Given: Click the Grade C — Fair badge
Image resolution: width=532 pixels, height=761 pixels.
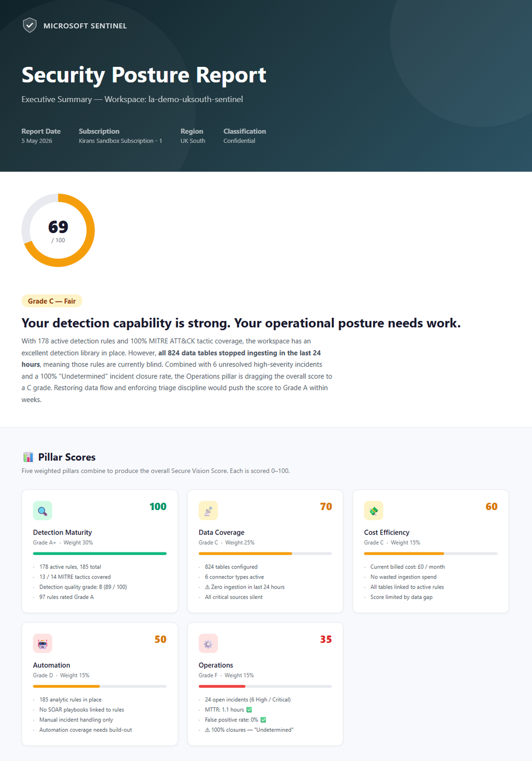Looking at the screenshot, I should (52, 301).
